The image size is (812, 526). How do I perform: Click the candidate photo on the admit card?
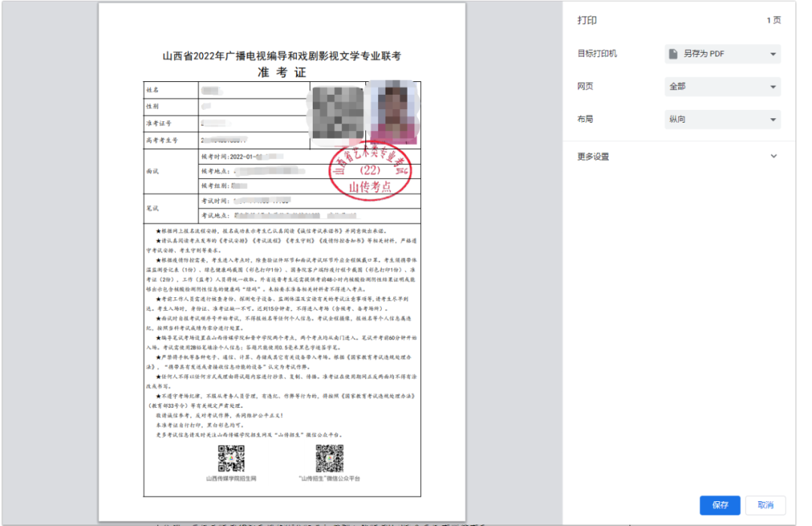coord(392,115)
